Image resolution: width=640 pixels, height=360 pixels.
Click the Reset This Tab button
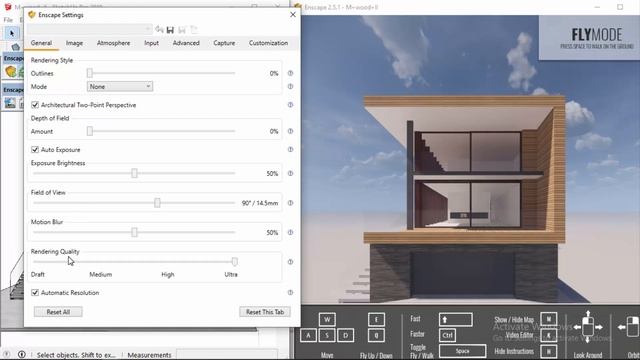[x=265, y=312]
